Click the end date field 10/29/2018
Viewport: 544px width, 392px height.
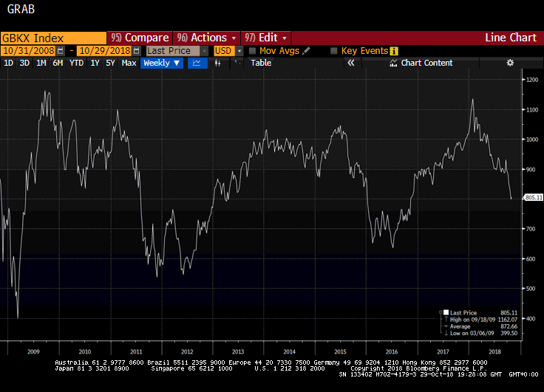105,51
